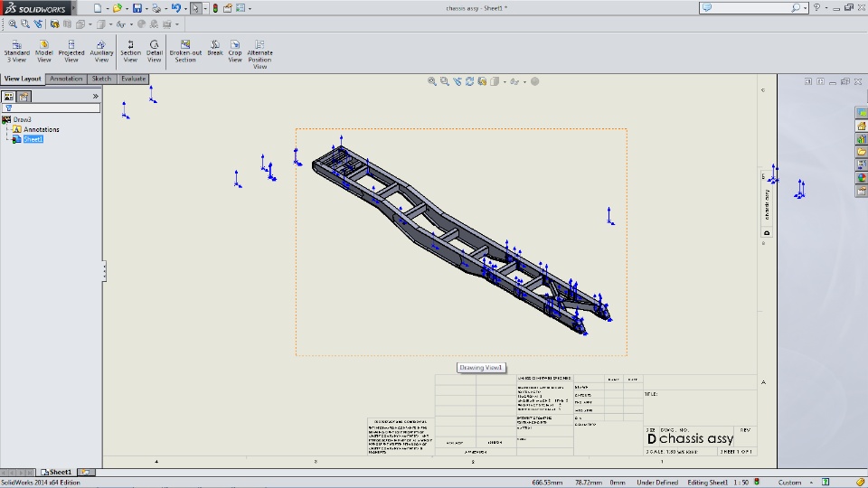This screenshot has width=868, height=488.
Task: Select Annotations in the design tree
Action: pyautogui.click(x=41, y=129)
